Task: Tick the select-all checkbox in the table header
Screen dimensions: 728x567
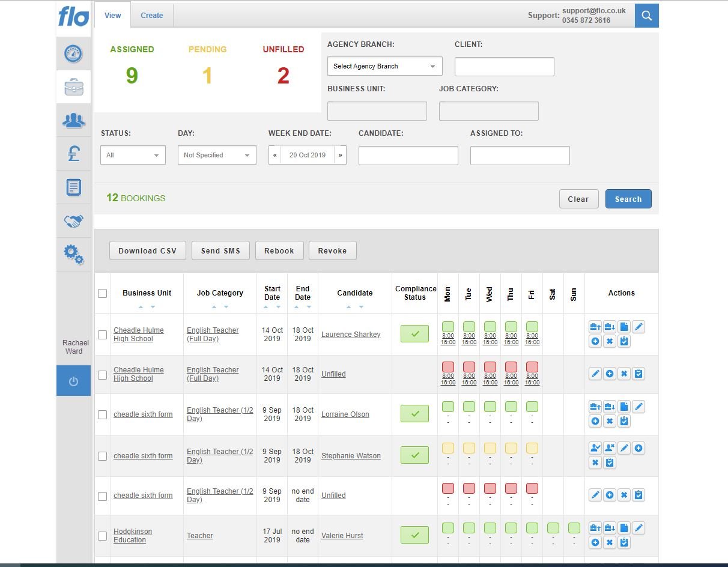Action: coord(102,293)
